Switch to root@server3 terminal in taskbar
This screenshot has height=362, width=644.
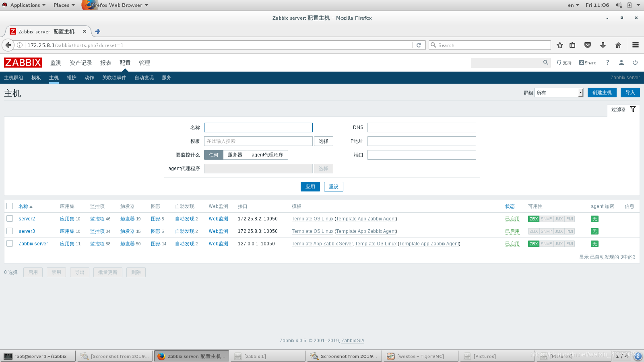[38, 356]
